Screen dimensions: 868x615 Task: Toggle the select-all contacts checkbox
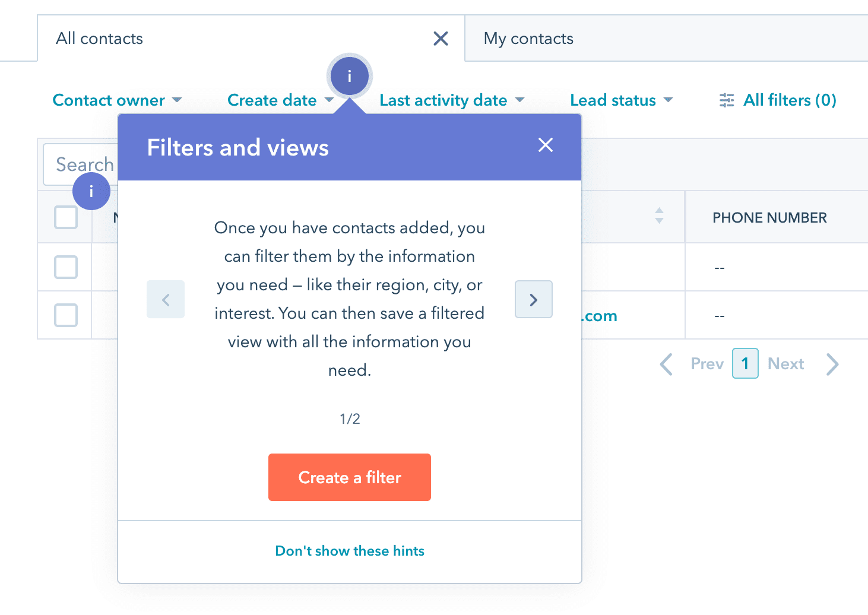tap(65, 217)
